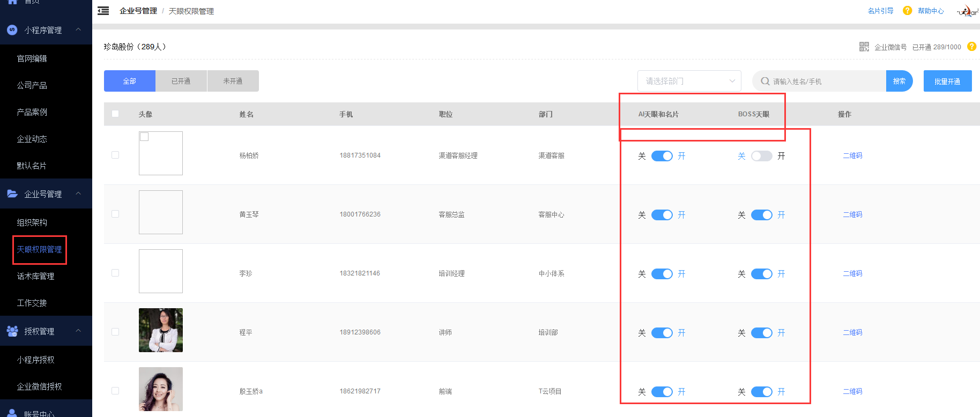Open the 二维码 link for 程平
The image size is (980, 417).
coord(852,332)
